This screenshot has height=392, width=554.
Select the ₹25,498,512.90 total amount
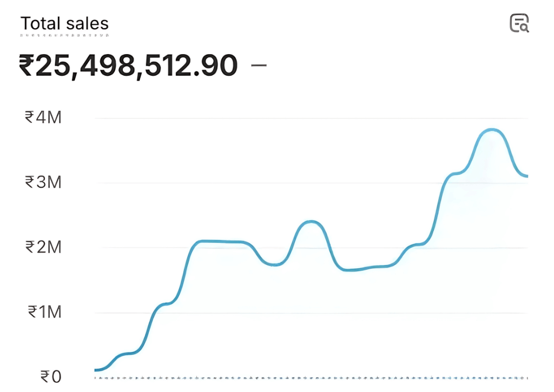pos(128,65)
